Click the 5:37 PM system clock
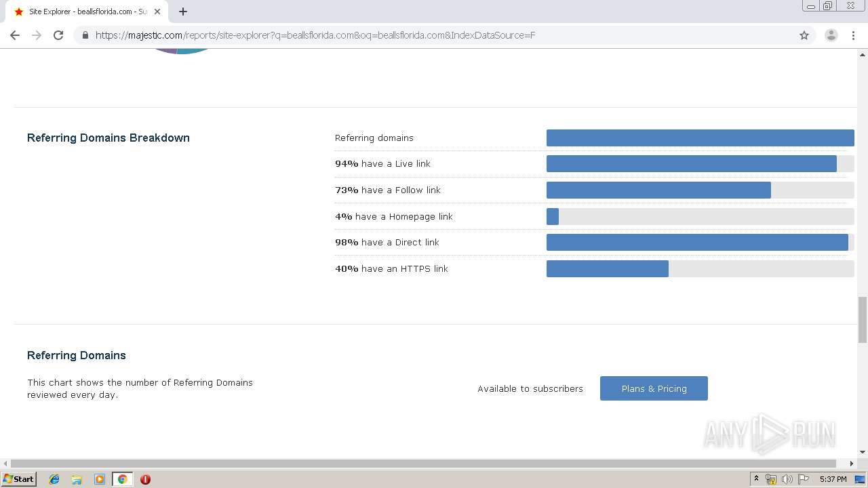The width and height of the screenshot is (868, 488). point(833,479)
